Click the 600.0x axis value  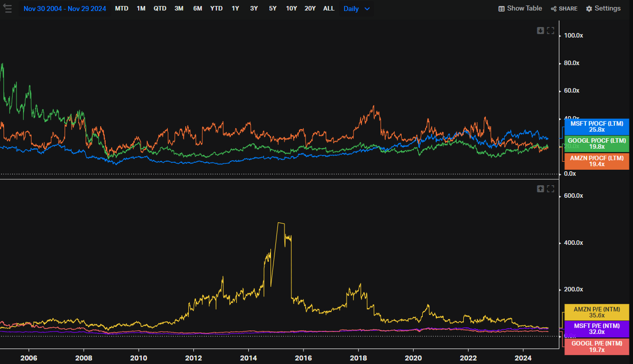coord(573,196)
